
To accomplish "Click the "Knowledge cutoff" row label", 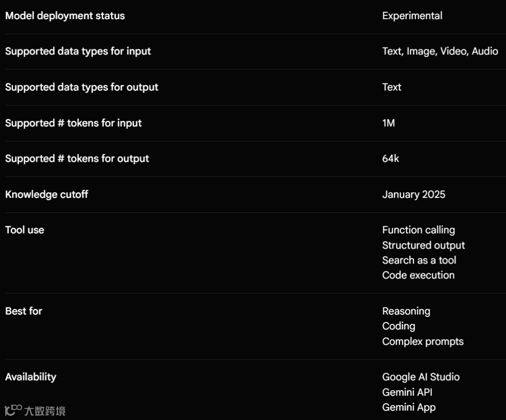I will tap(46, 194).
